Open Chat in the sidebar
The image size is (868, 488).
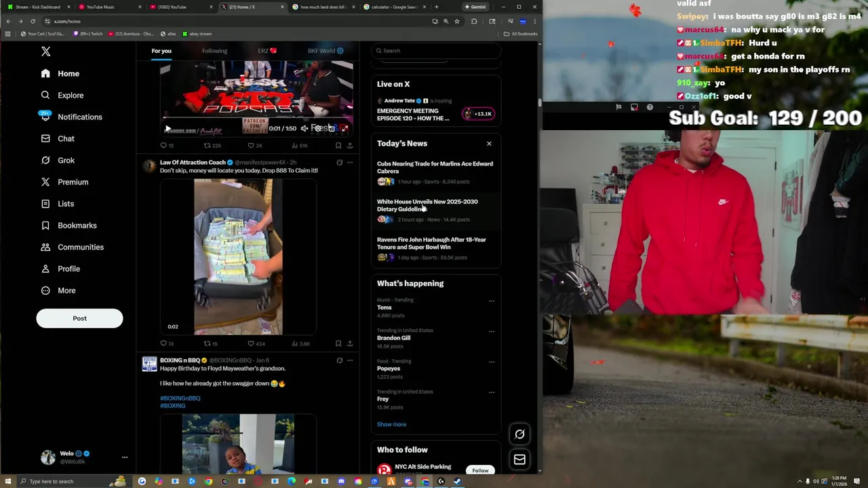[x=57, y=138]
